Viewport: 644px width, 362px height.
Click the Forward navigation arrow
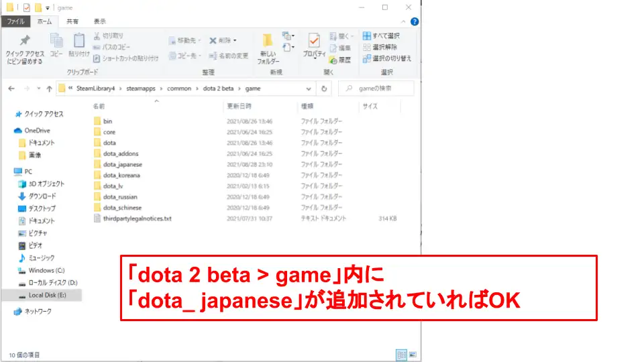click(x=27, y=88)
